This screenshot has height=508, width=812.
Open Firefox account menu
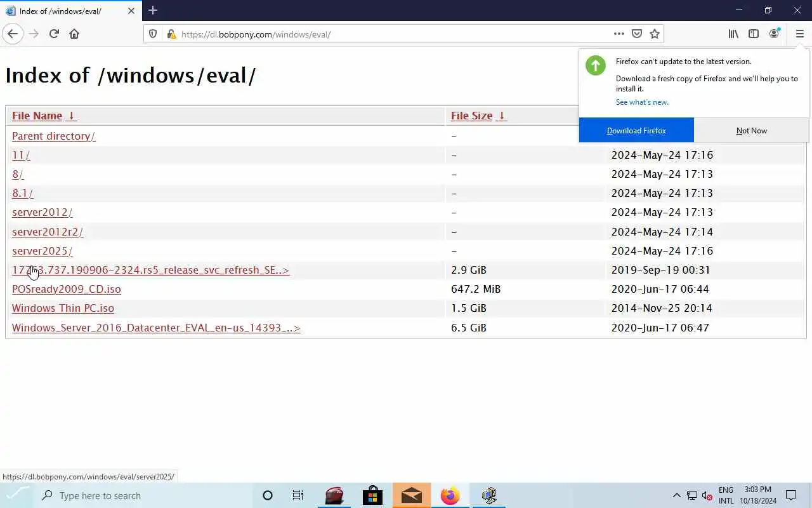pos(774,34)
